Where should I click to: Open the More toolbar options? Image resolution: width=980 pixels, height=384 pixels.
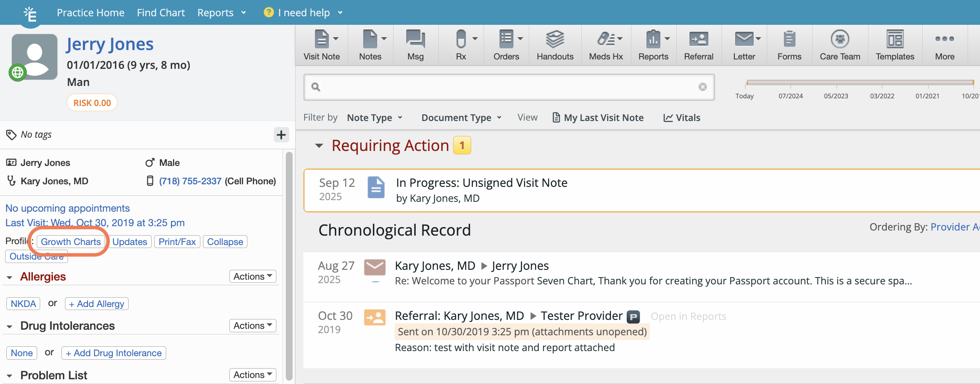coord(944,45)
